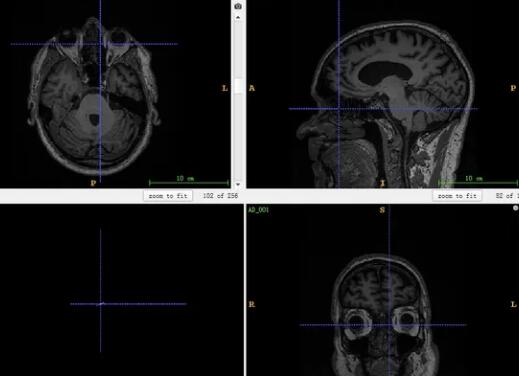Screen dimensions: 519x376
Task: Click the small round icon in the coronal view corner
Action: (516, 208)
